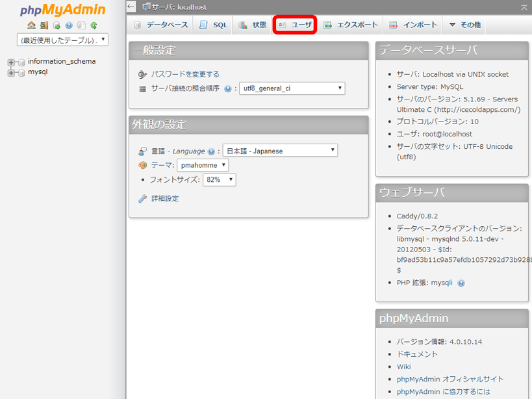Screen dimensions: 532x399
Task: Select mysql database in the tree
Action: click(x=38, y=72)
